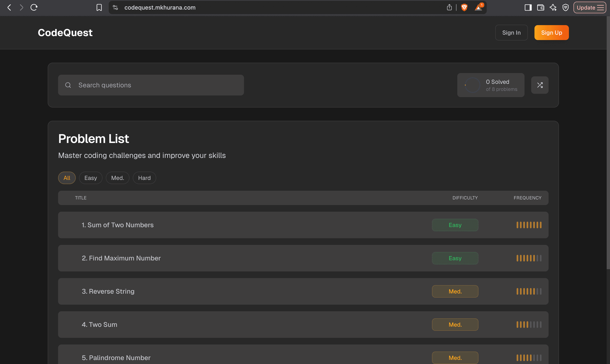Filter problems by Med.
This screenshot has height=364, width=610.
click(118, 178)
